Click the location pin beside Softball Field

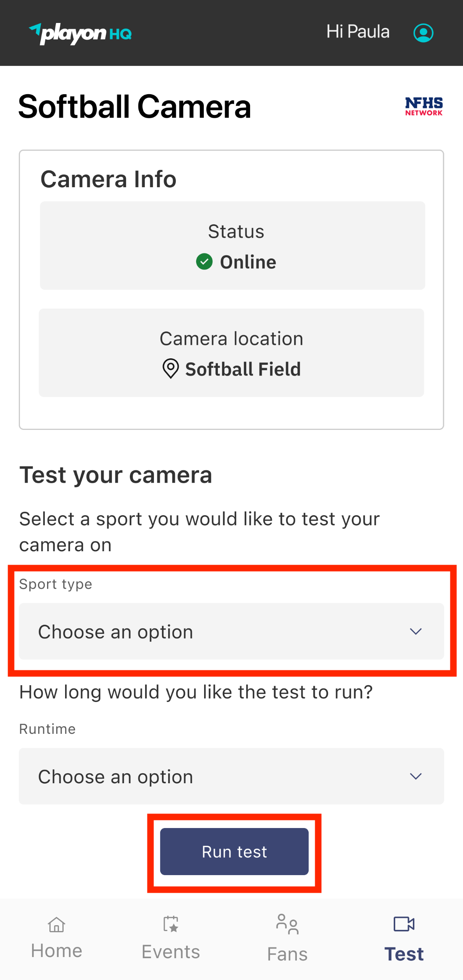point(171,369)
